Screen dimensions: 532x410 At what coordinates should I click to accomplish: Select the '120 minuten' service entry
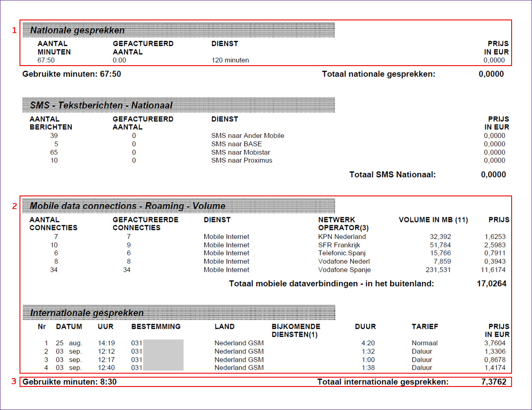tap(230, 60)
